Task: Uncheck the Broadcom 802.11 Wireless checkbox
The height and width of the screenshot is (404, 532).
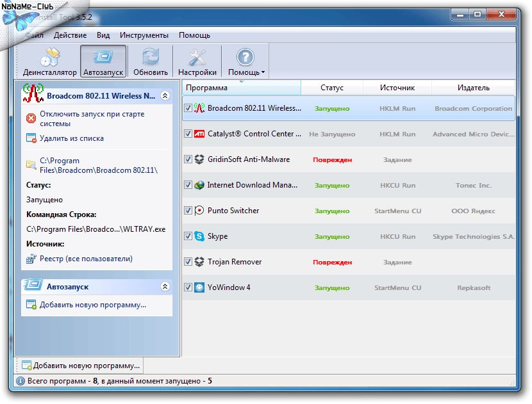Action: coord(188,108)
